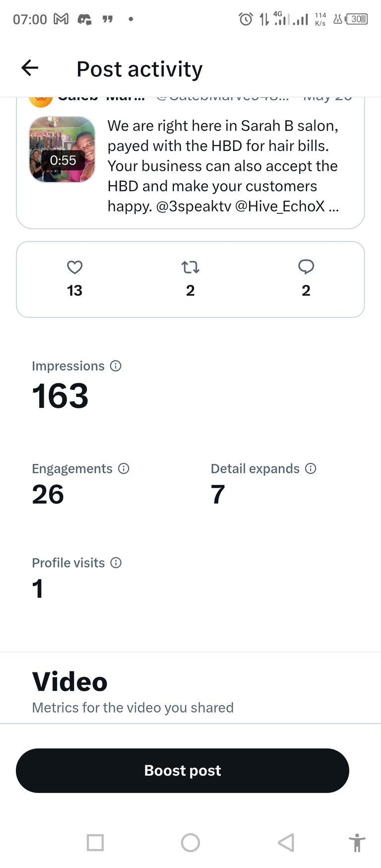Tap the 163 impressions count
The height and width of the screenshot is (868, 381).
(x=60, y=396)
